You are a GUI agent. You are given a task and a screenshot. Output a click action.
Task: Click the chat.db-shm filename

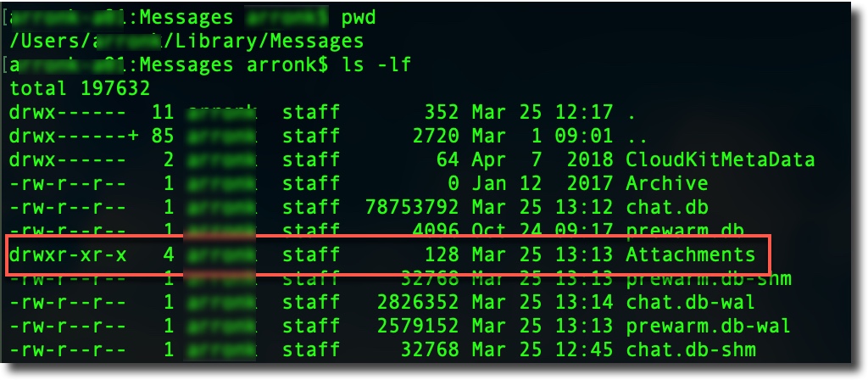pos(690,350)
